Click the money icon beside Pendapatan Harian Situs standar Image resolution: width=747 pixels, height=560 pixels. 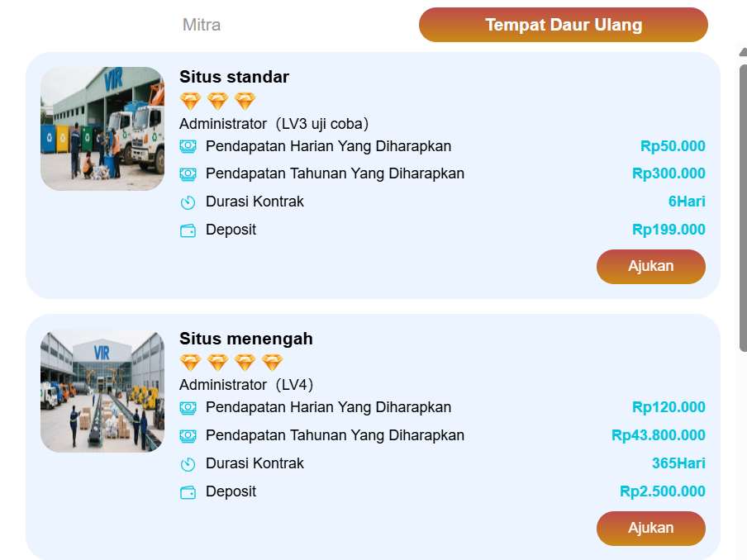point(188,146)
